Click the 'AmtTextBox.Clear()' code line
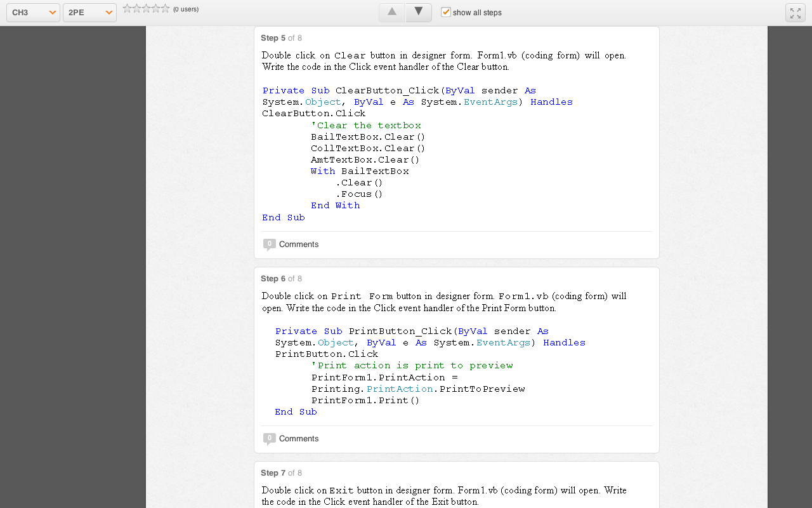The height and width of the screenshot is (508, 812). 365,160
